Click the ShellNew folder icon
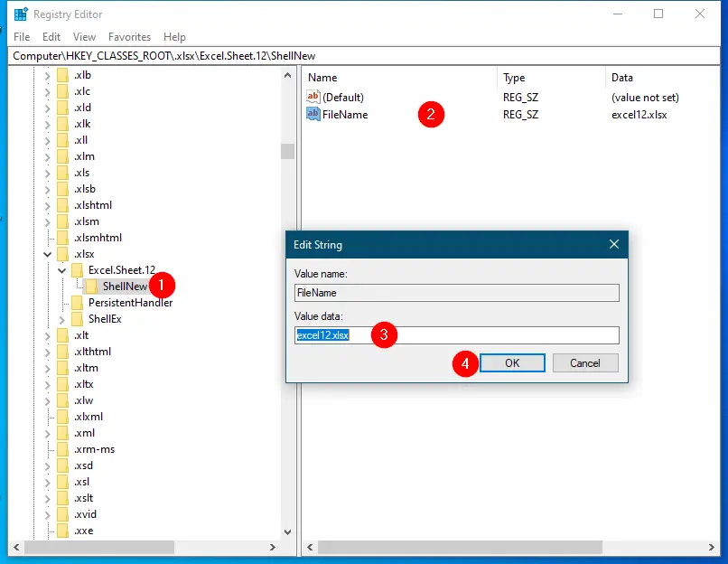The image size is (728, 564). click(91, 287)
